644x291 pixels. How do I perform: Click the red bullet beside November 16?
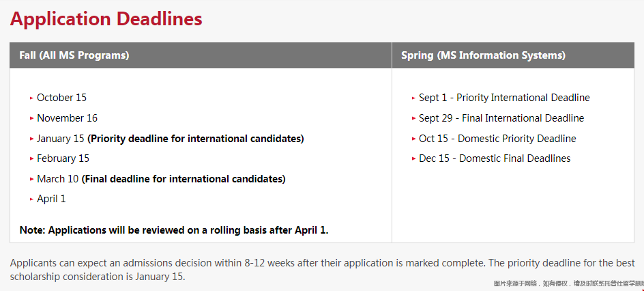pos(31,118)
